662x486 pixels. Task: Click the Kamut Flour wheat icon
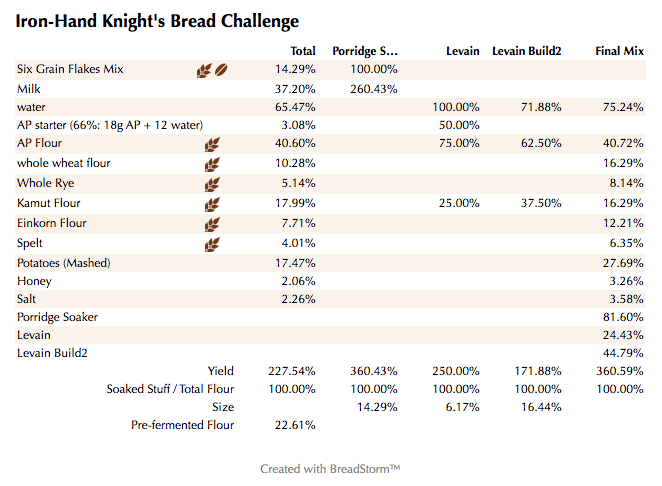point(212,205)
